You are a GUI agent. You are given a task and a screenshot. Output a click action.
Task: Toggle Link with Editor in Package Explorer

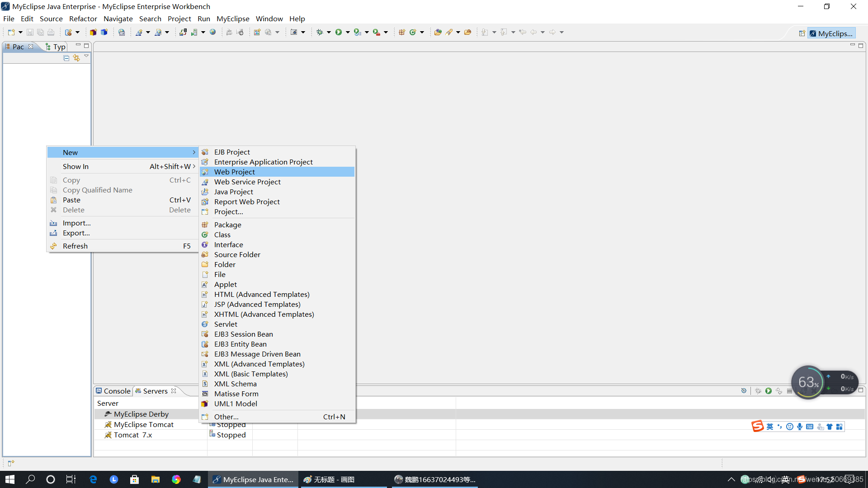76,58
